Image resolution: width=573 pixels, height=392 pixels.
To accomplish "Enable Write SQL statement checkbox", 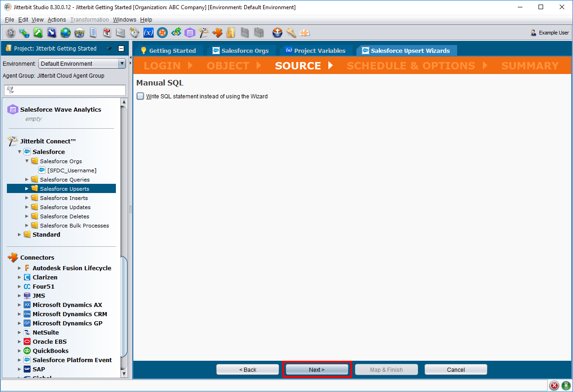I will (140, 96).
